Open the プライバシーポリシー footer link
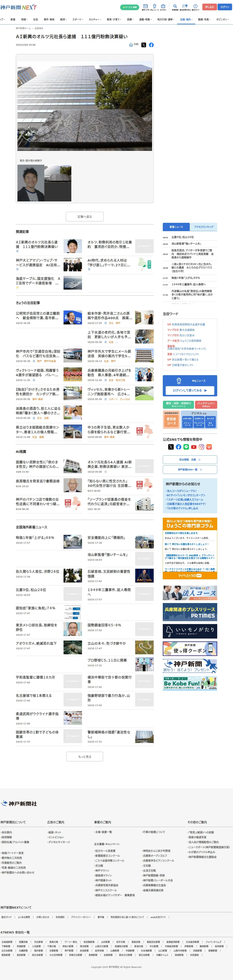This screenshot has width=233, height=980. [x=81, y=917]
